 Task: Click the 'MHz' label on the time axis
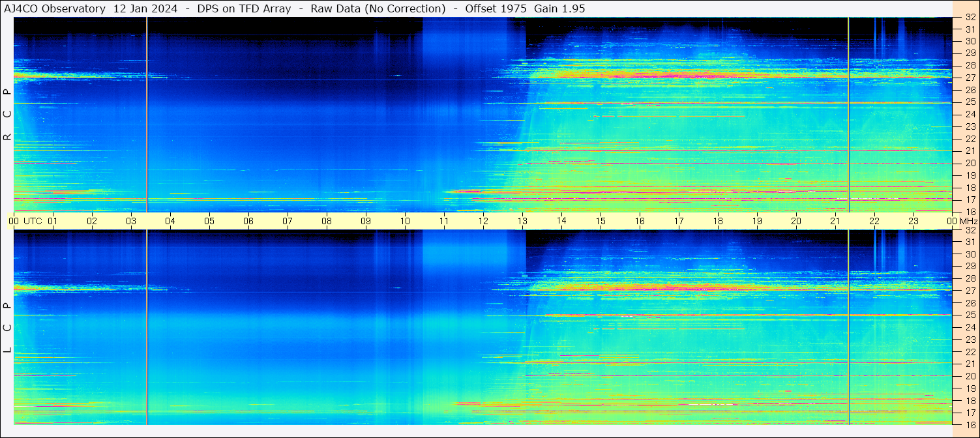click(968, 221)
